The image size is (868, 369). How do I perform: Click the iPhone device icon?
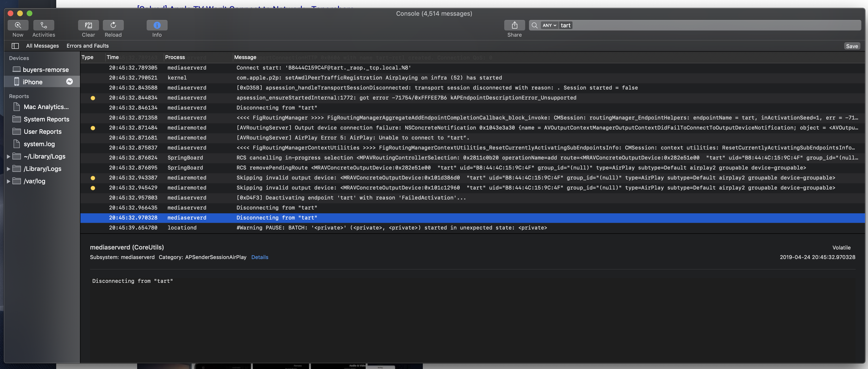click(16, 82)
